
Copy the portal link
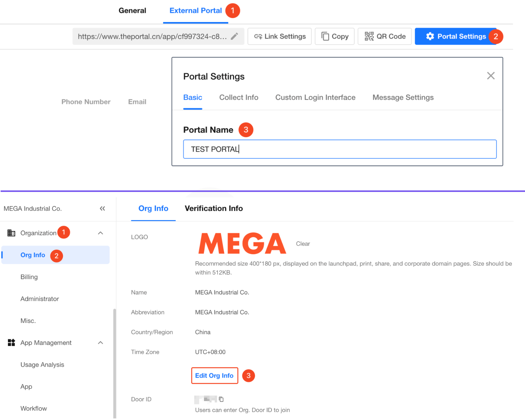tap(334, 36)
